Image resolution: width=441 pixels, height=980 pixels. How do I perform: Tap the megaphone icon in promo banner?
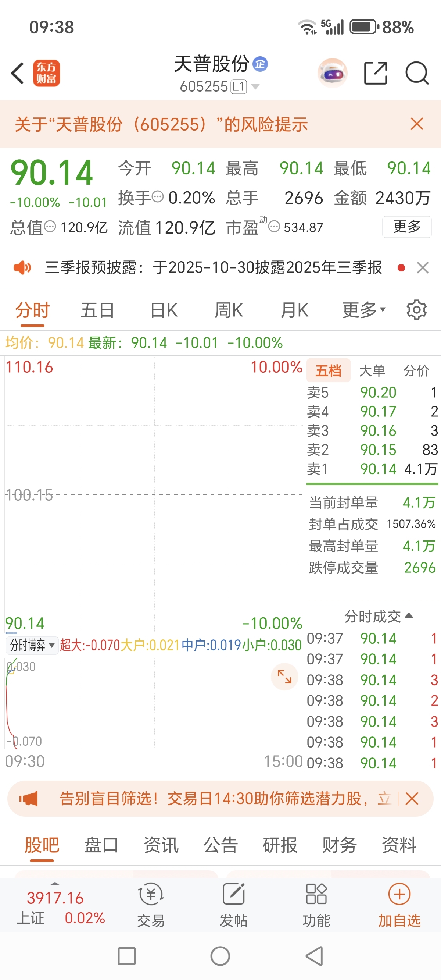(x=29, y=799)
